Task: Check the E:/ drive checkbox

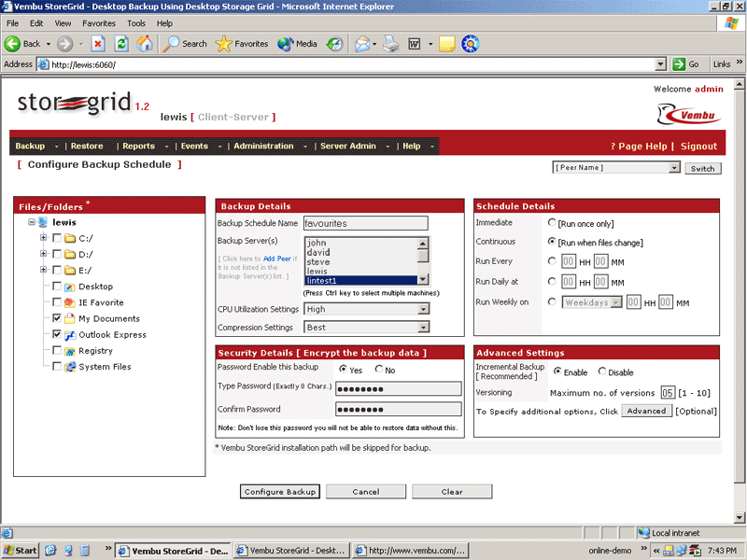Action: pos(57,271)
